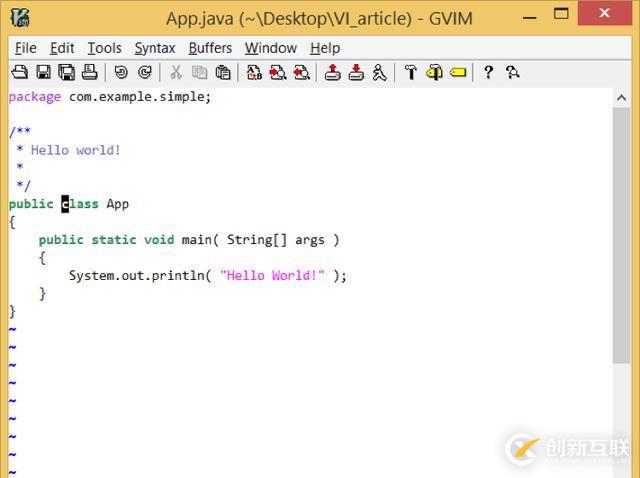Viewport: 640px width, 478px height.
Task: Run the Make hammer icon
Action: [410, 72]
